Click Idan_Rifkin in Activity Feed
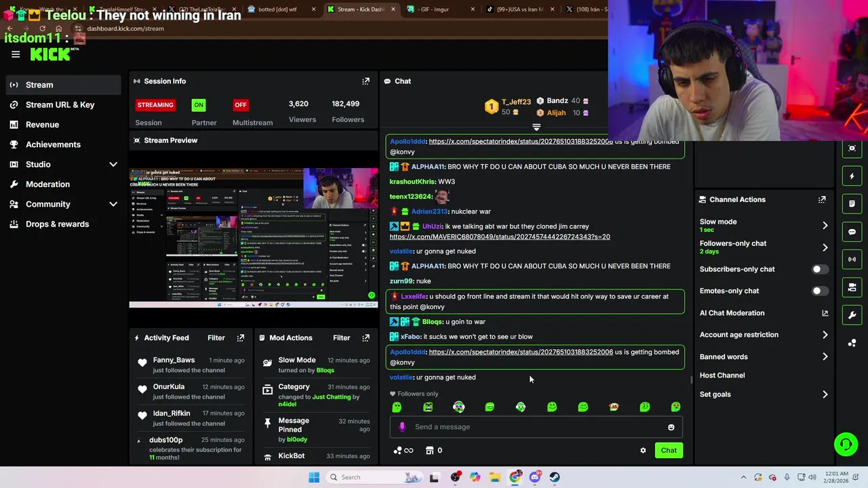Viewport: 868px width, 488px height. tap(172, 413)
